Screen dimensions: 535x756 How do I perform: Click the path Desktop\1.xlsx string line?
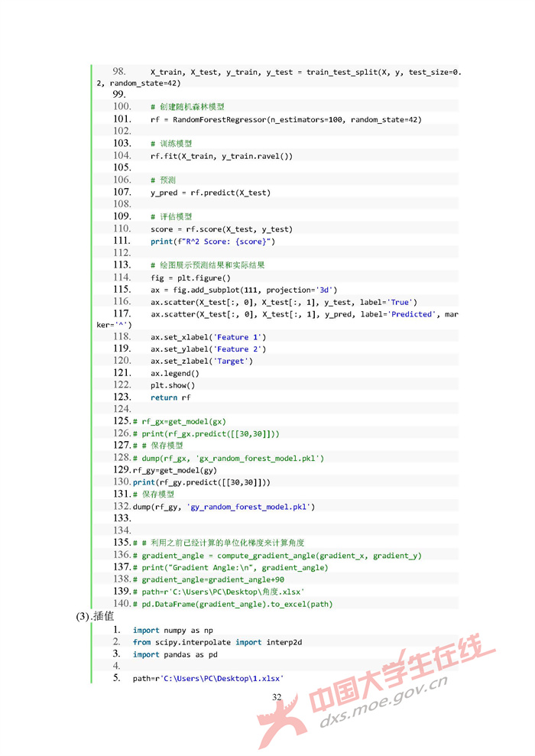(x=208, y=679)
